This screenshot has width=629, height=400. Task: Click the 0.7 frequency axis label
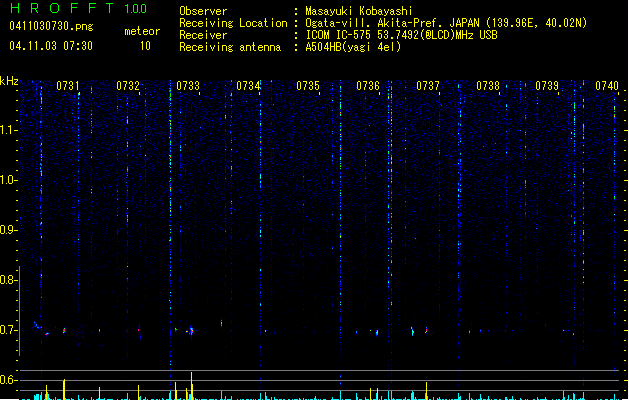pyautogui.click(x=9, y=330)
